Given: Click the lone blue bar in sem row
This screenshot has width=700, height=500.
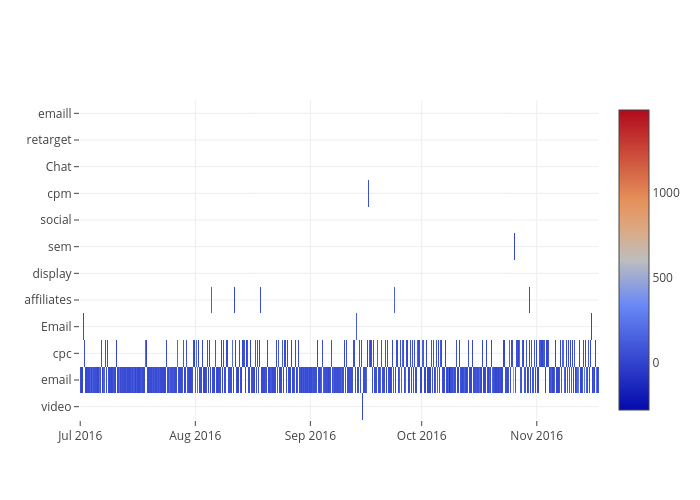Looking at the screenshot, I should click(x=514, y=246).
